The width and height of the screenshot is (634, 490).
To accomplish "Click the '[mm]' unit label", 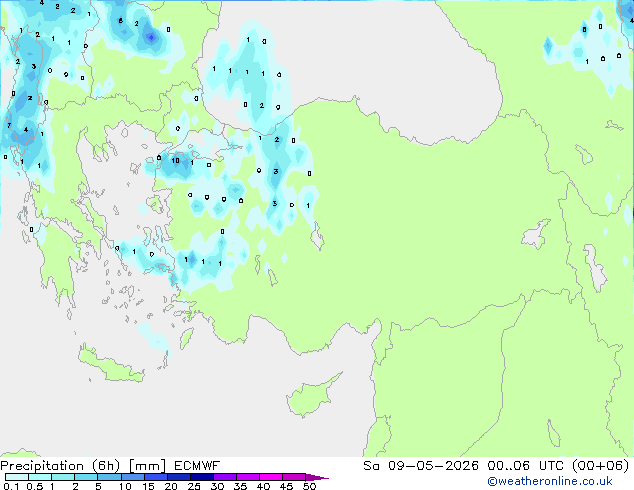I will (x=147, y=466).
